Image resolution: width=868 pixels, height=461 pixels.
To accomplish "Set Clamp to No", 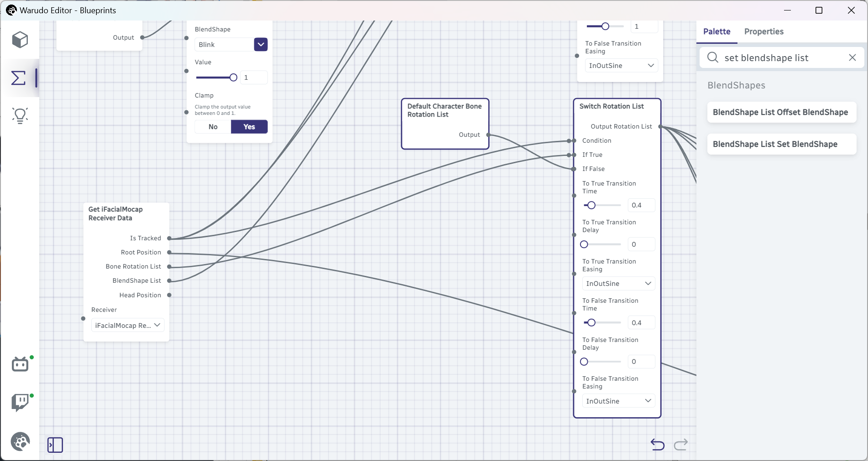I will coord(213,127).
